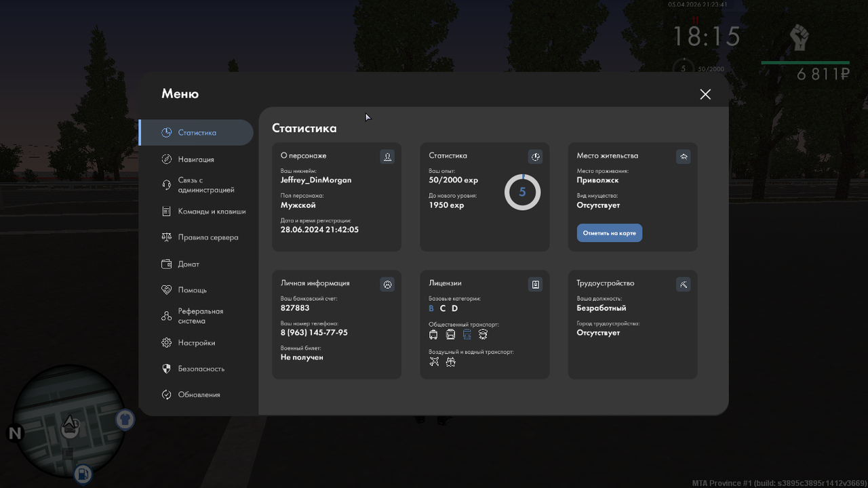
Task: Open Команды и клавиши section
Action: (x=212, y=211)
